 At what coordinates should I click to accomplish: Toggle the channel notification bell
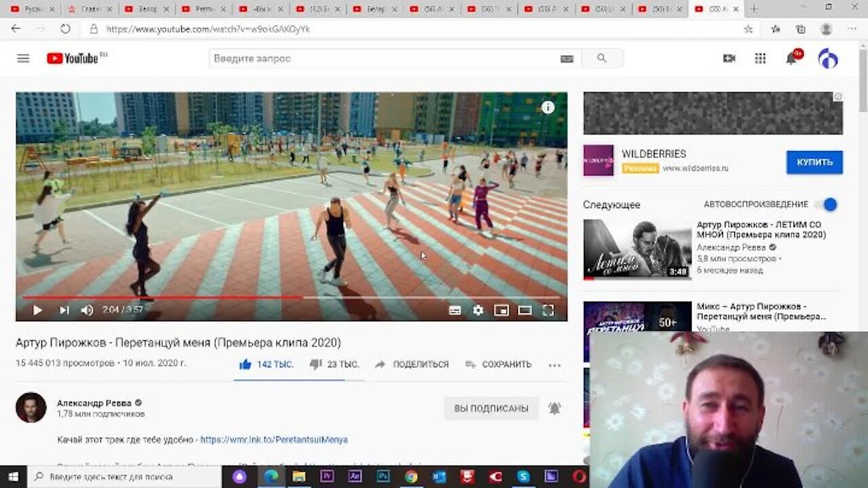click(555, 408)
